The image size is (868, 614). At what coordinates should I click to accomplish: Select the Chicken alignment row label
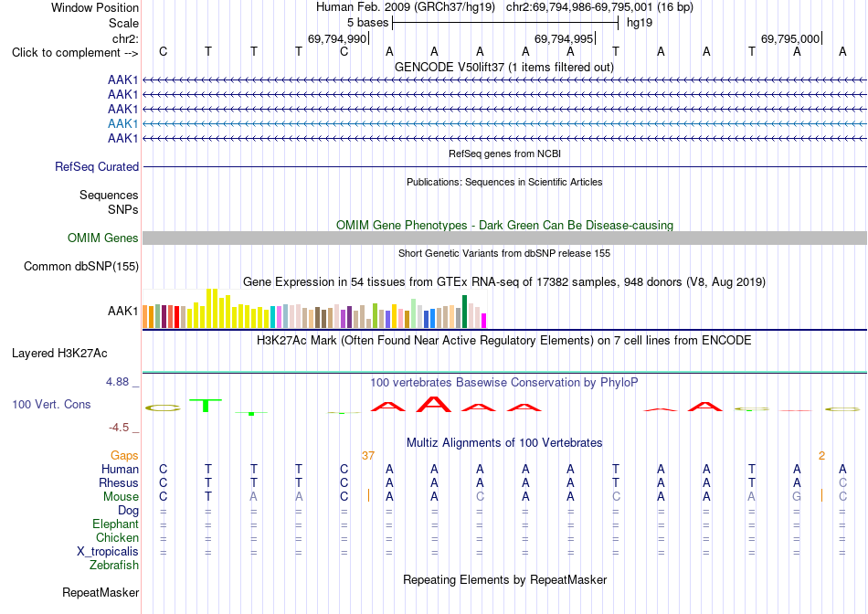point(117,537)
